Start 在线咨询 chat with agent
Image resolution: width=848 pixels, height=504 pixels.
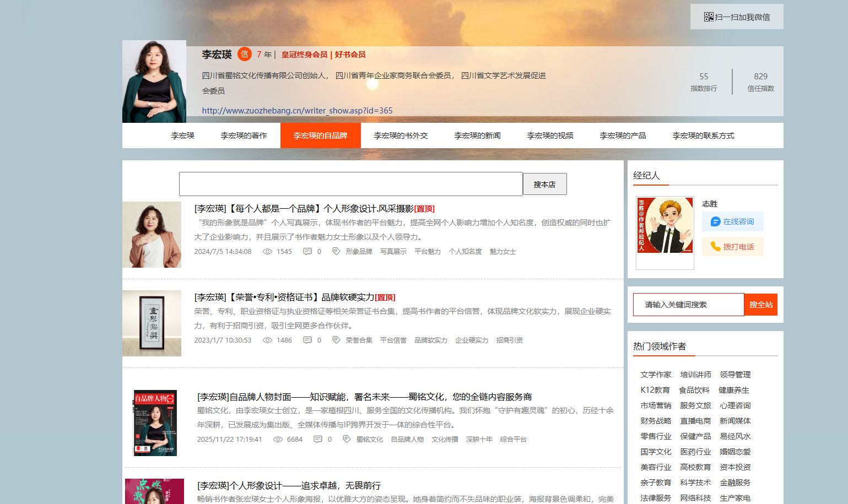point(732,221)
